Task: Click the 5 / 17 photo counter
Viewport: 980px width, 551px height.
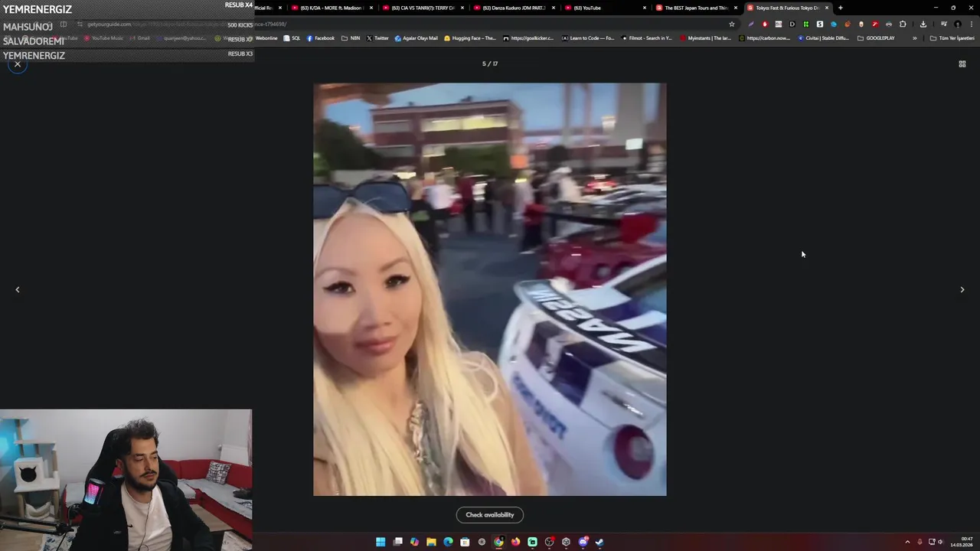Action: click(x=490, y=64)
